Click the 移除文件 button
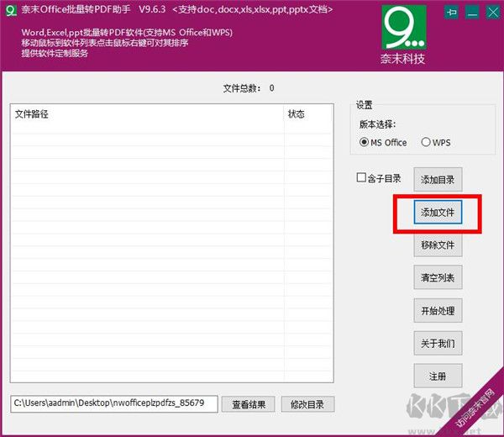 tap(438, 245)
